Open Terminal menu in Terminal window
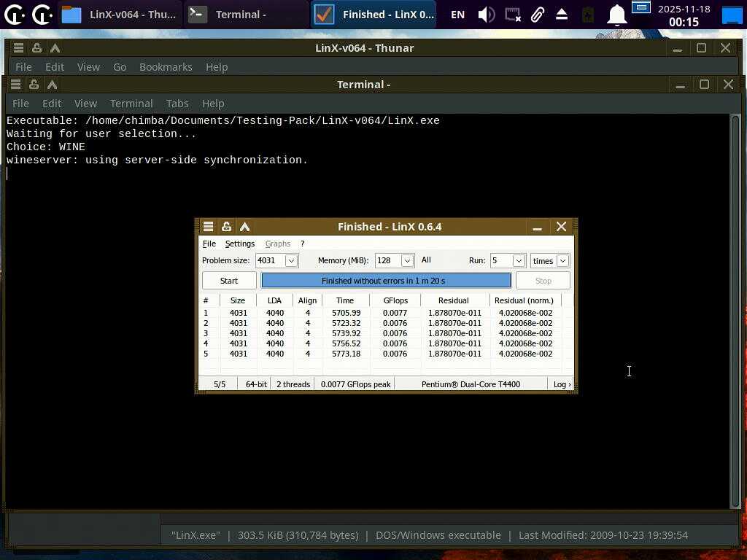Viewport: 747px width, 560px height. tap(131, 104)
